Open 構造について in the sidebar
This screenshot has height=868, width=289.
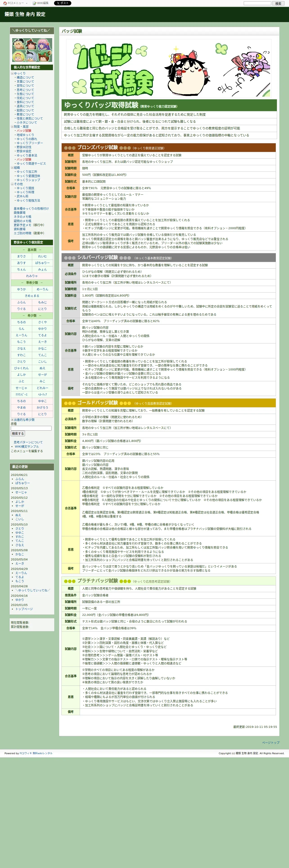pos(25,78)
